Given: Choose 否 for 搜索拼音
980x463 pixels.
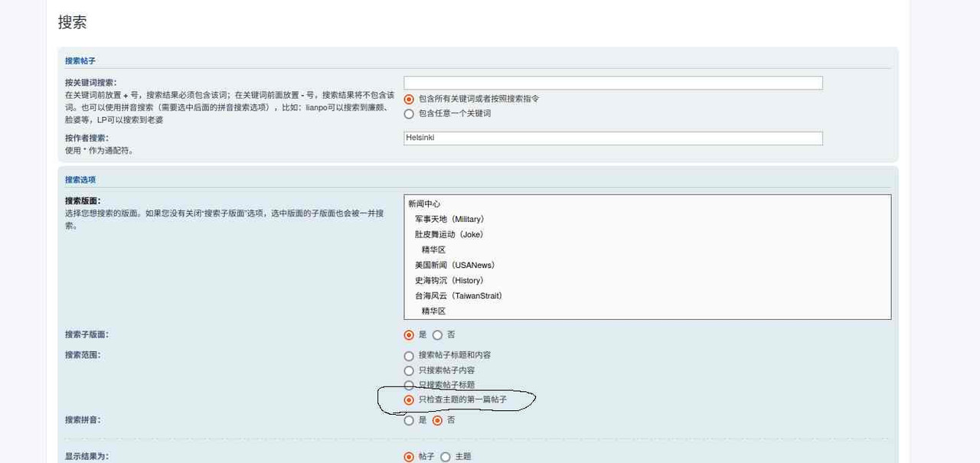Looking at the screenshot, I should [437, 420].
